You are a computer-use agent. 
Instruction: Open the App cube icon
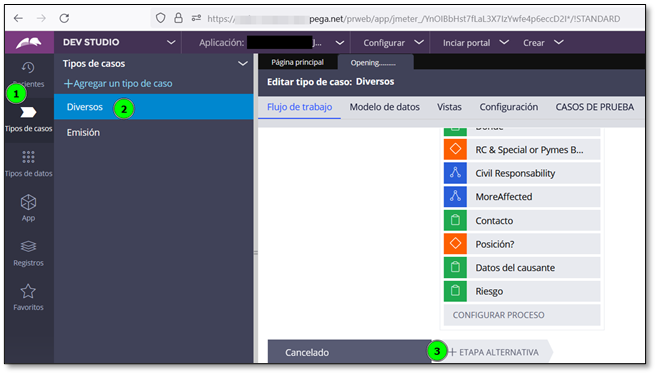point(28,202)
